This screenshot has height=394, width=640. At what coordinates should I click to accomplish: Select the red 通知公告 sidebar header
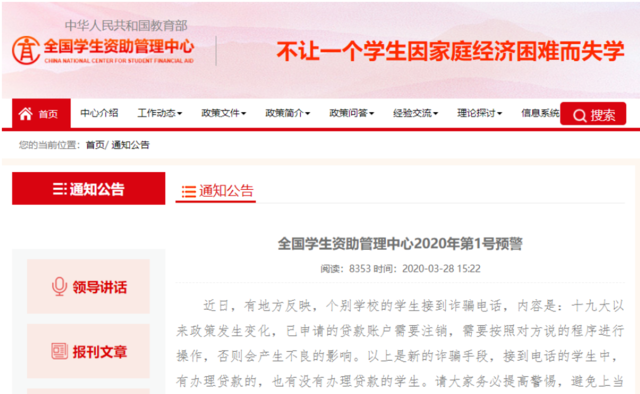pyautogui.click(x=89, y=188)
